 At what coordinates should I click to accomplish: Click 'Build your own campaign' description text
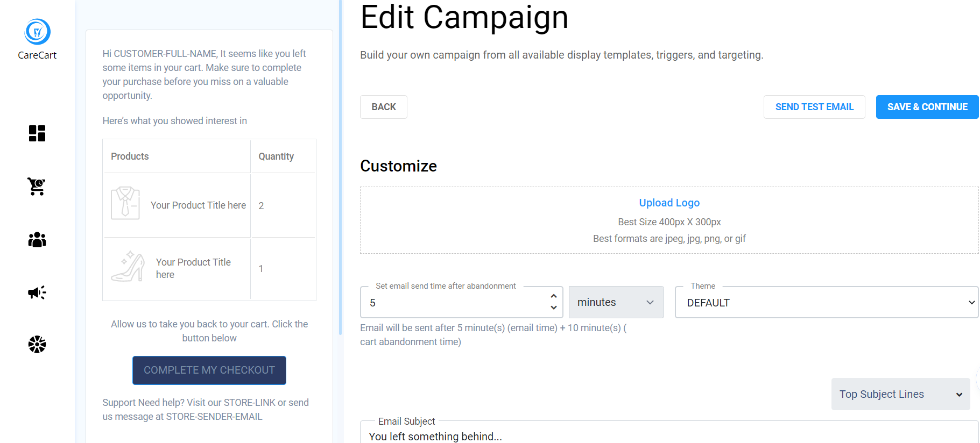[561, 55]
